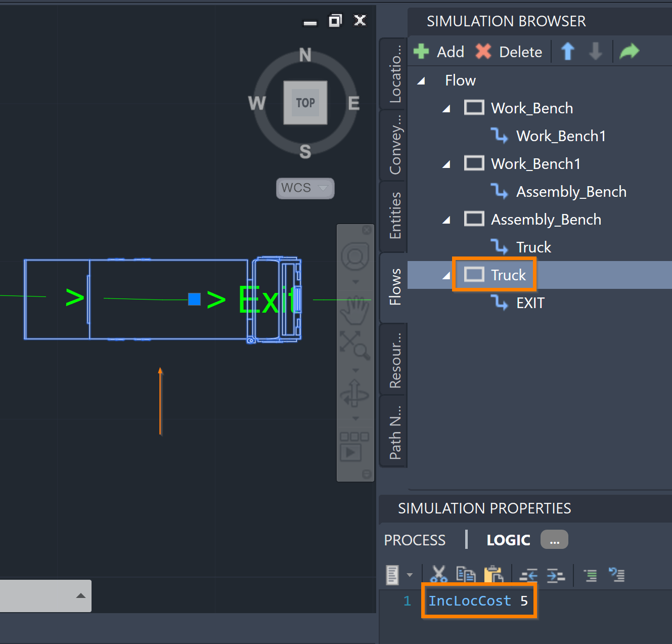Open the SteeringWheels options dropdown arrow

tap(355, 282)
